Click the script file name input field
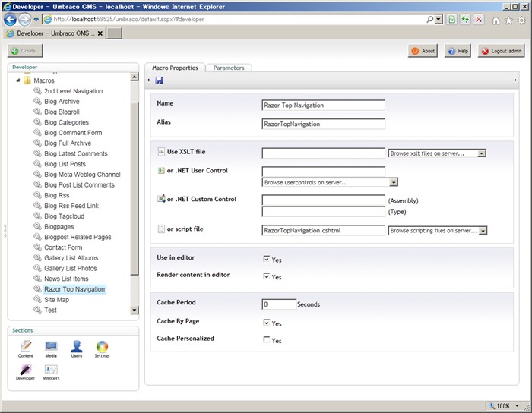This screenshot has width=532, height=413. tap(323, 230)
